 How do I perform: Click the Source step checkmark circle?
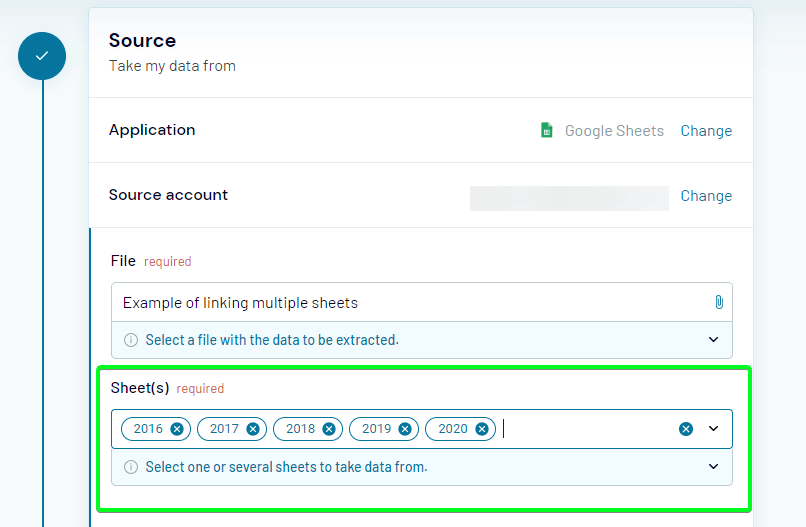coord(42,56)
